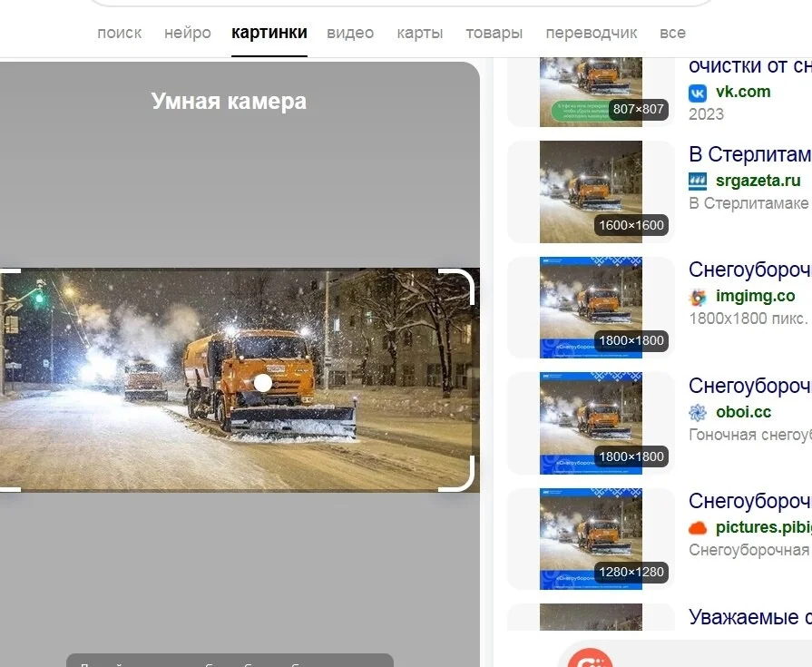
Task: Open the карты tab
Action: 420,33
